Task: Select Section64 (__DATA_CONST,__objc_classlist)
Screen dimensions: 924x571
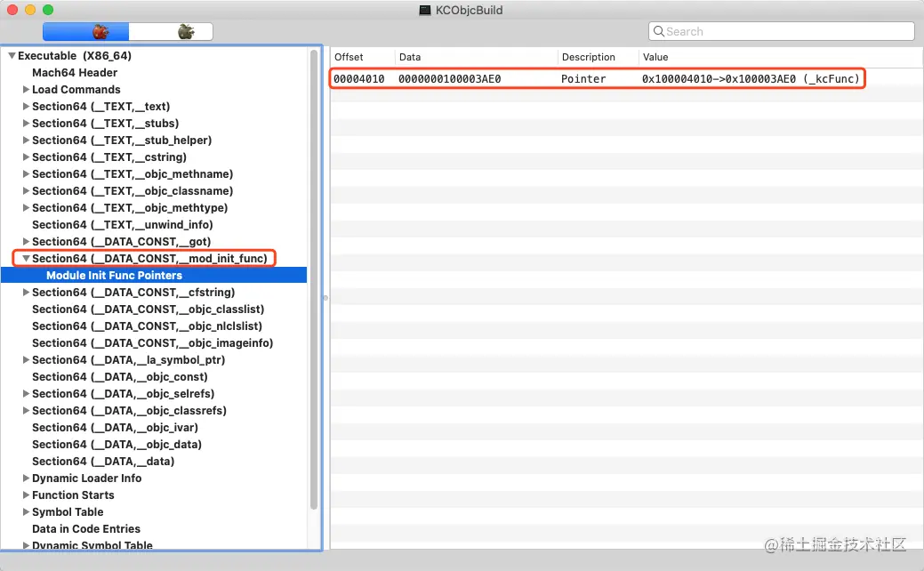Action: pyautogui.click(x=148, y=309)
